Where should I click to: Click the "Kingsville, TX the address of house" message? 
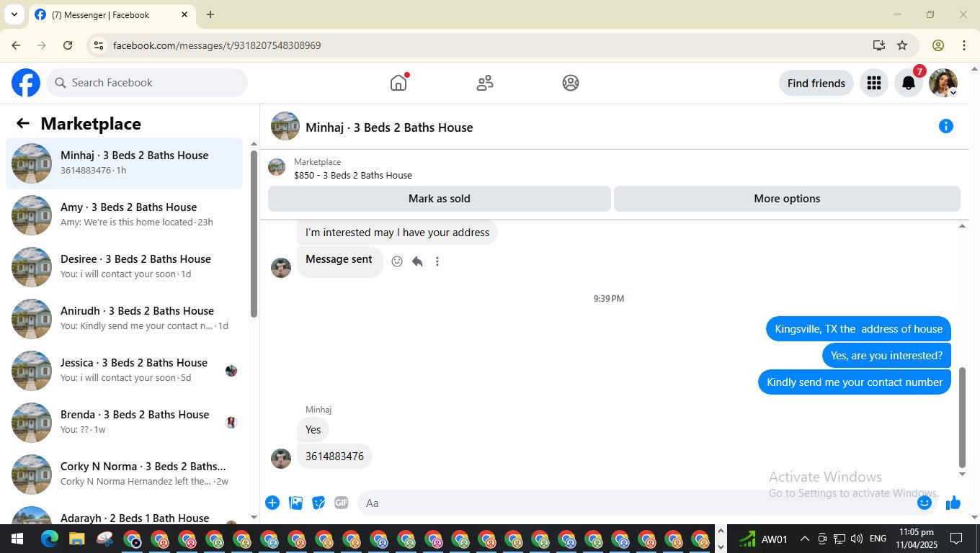pyautogui.click(x=858, y=329)
